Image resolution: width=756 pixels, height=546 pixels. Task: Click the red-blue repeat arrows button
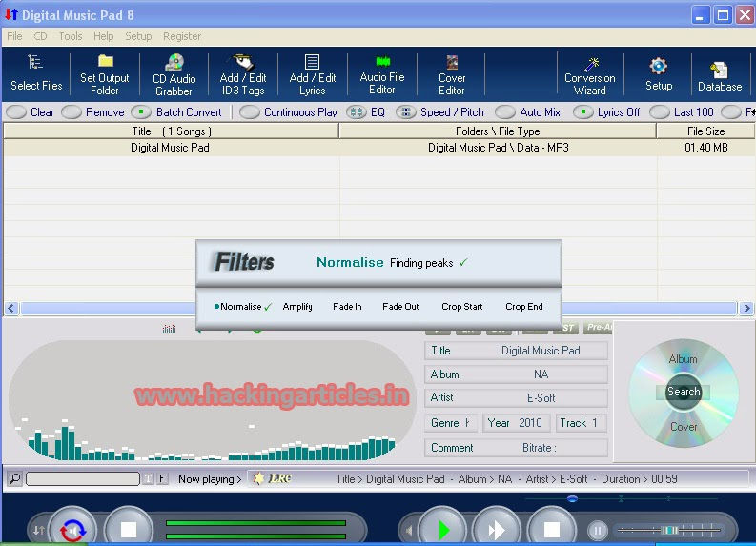(72, 530)
